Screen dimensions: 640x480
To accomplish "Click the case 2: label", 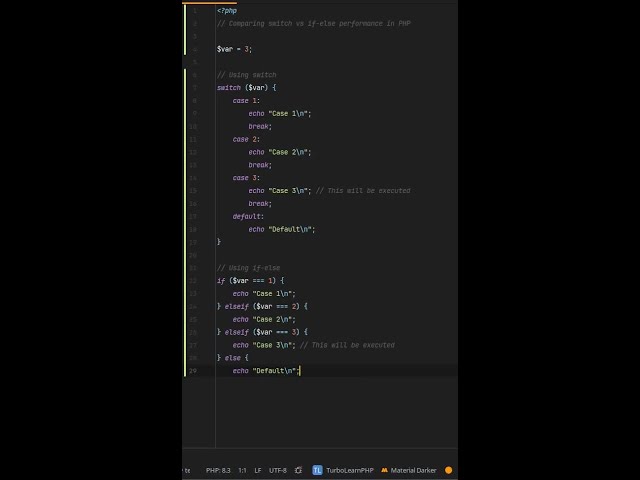I will [246, 139].
